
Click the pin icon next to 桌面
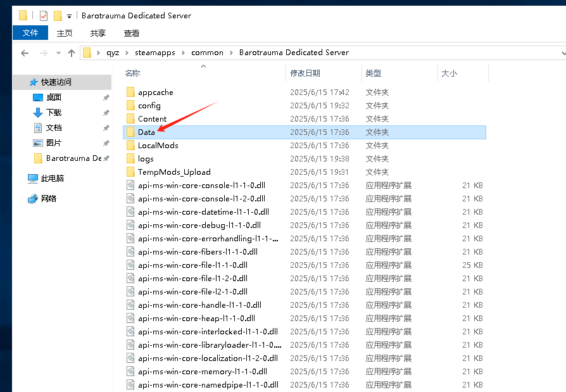pos(106,98)
